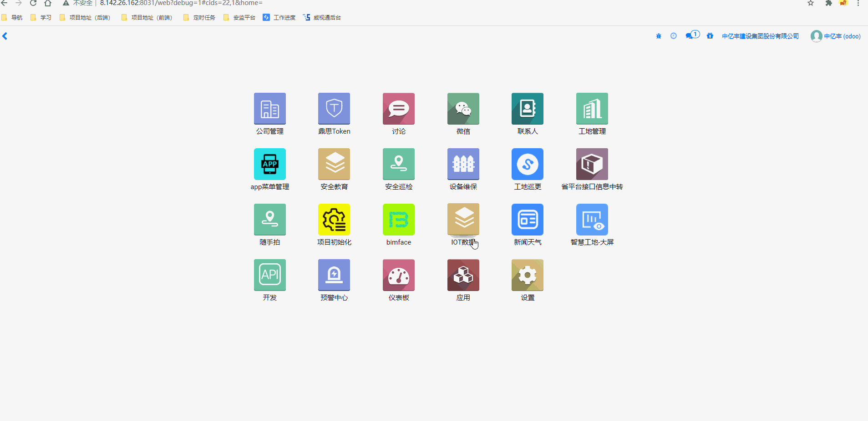Open the IOT数据 app
Viewport: 868px width, 421px height.
pyautogui.click(x=463, y=220)
